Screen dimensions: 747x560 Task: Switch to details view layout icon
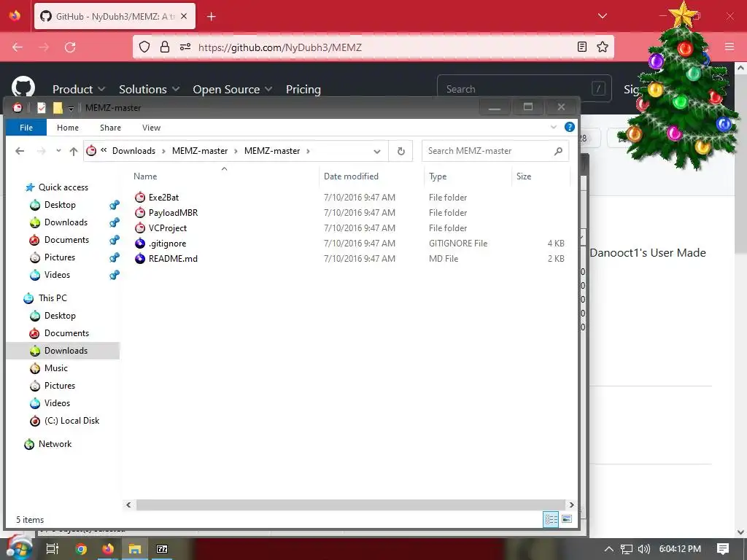click(x=551, y=519)
